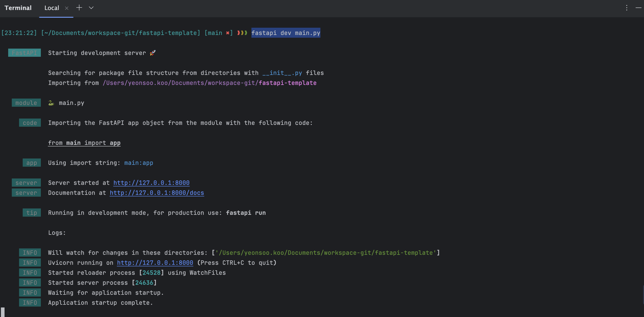Screen dimensions: 644x317
Task: Click the Terminal panel title
Action: point(18,8)
